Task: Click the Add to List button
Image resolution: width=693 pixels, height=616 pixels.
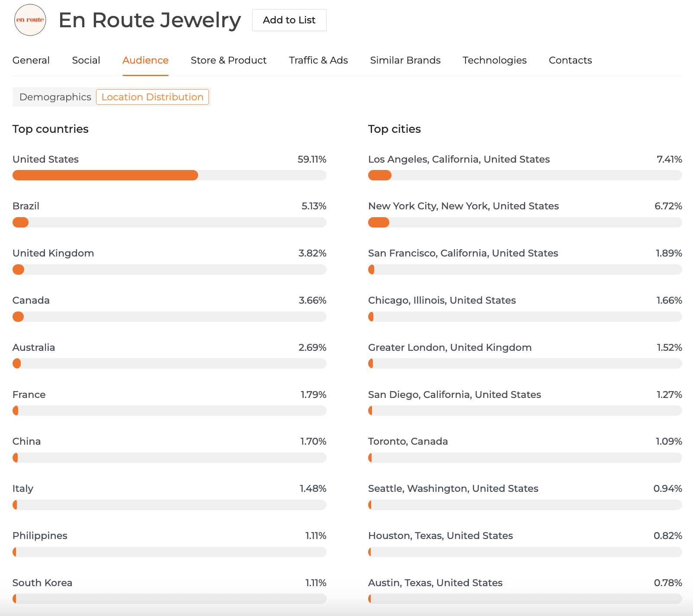Action: click(289, 20)
